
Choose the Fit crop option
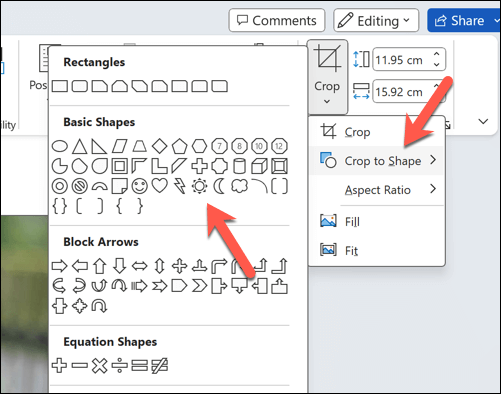coord(376,250)
